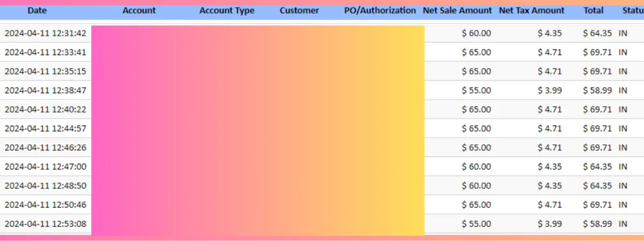Screen dimensions: 644x241
Task: Select the 12:50:46 transaction row
Action: [x=322, y=205]
